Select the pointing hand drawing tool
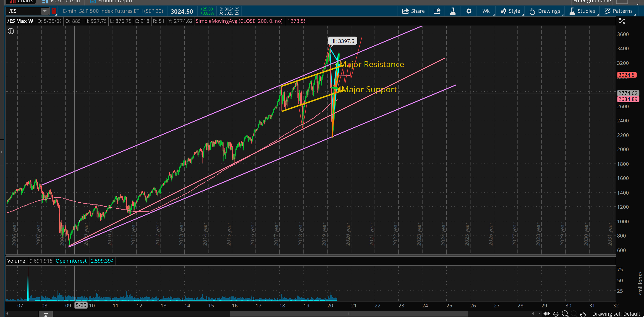The image size is (644, 317). (x=583, y=314)
